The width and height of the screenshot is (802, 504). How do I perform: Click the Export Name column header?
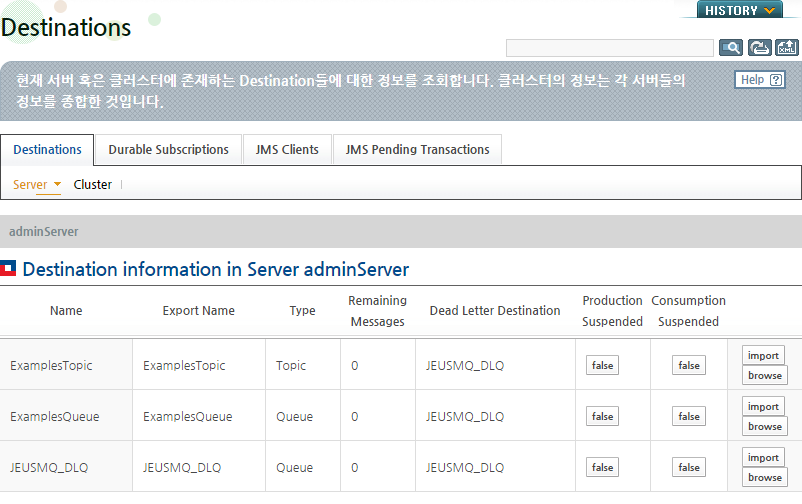(x=198, y=311)
